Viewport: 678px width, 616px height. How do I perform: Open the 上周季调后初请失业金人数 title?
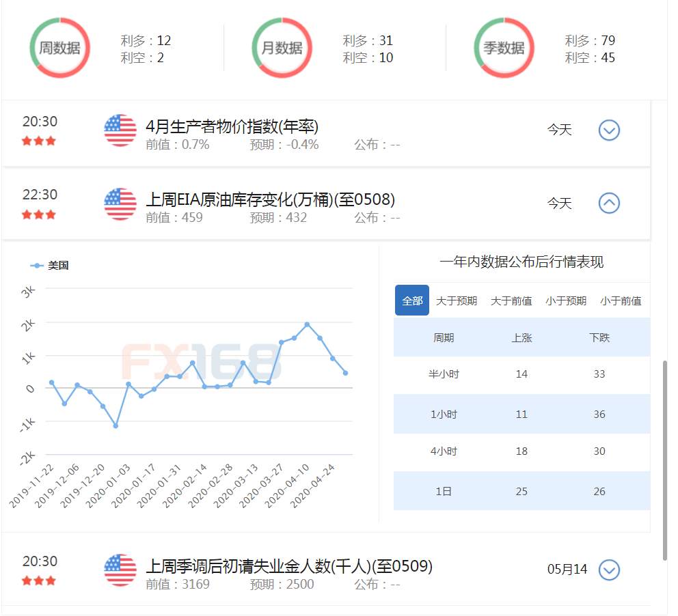[x=289, y=566]
